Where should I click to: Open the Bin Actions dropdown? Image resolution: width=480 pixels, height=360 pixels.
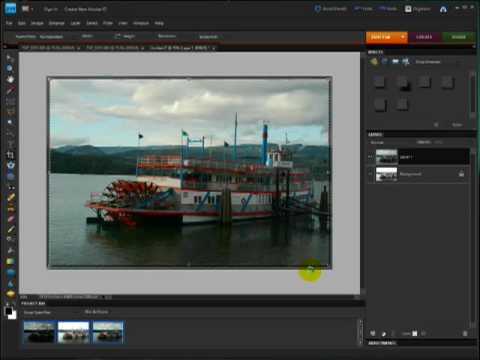[96, 312]
